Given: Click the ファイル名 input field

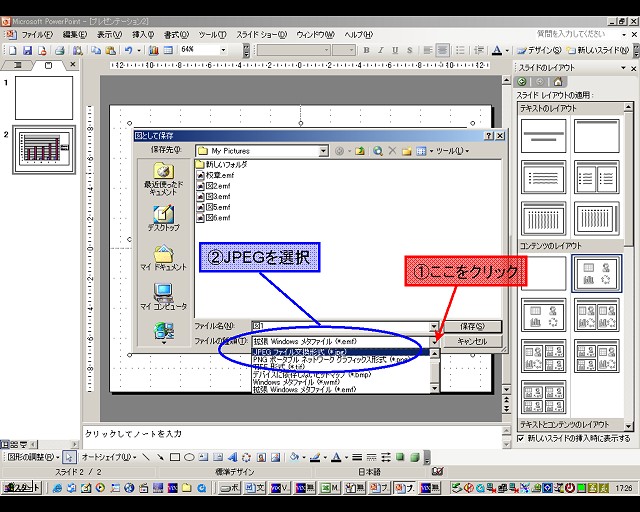Looking at the screenshot, I should coord(341,326).
